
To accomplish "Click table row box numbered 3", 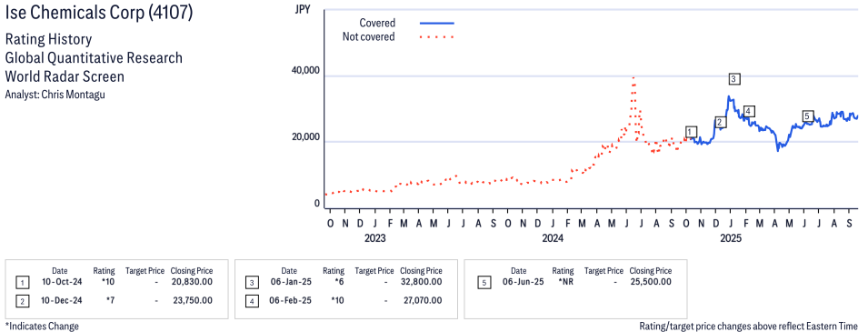I will (x=252, y=283).
